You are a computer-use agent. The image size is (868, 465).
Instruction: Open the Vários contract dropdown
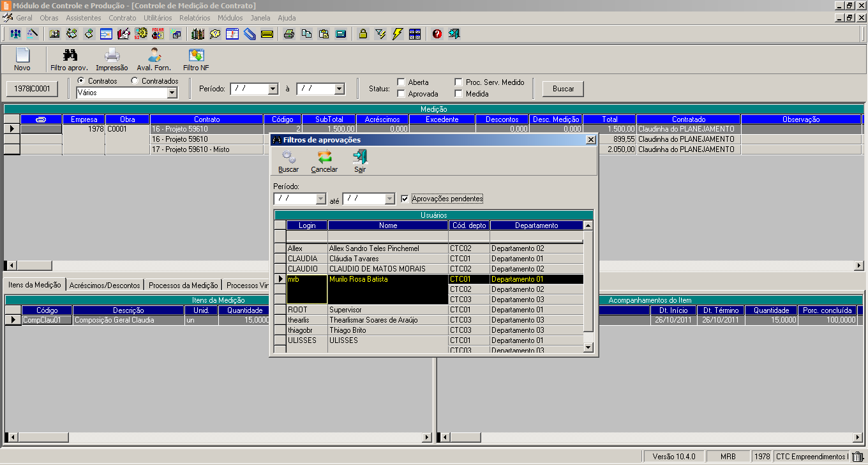pyautogui.click(x=172, y=93)
